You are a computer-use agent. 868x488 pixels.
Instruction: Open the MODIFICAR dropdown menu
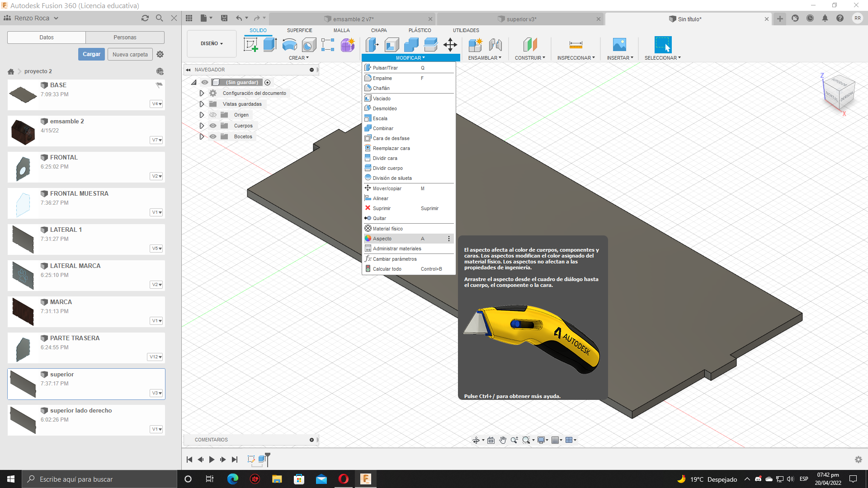point(410,57)
